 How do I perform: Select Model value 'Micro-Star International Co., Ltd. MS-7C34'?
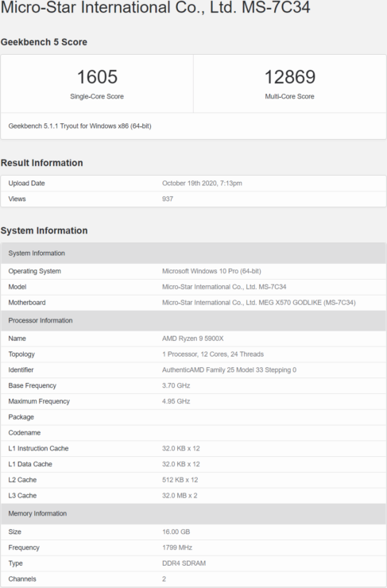pos(224,287)
